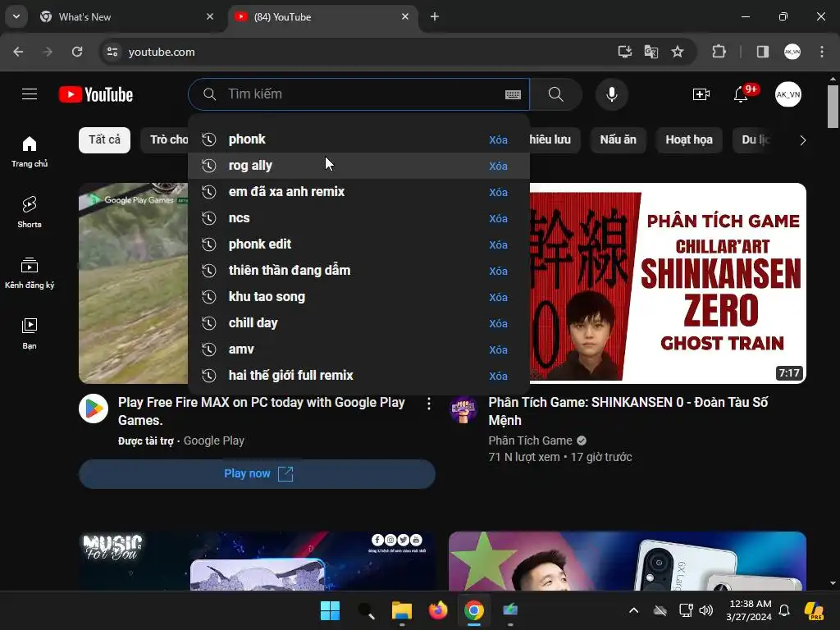
Task: Close the What's New tab
Action: click(x=210, y=16)
